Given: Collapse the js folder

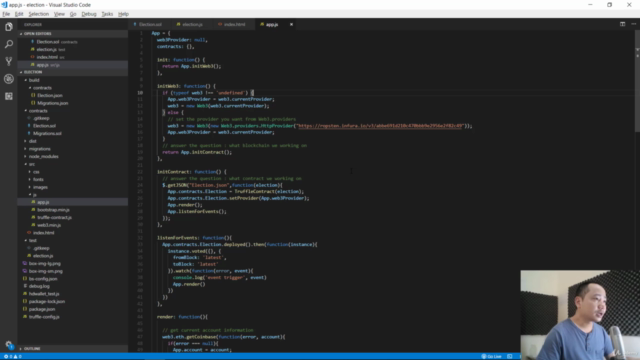Looking at the screenshot, I should [x=73, y=195].
